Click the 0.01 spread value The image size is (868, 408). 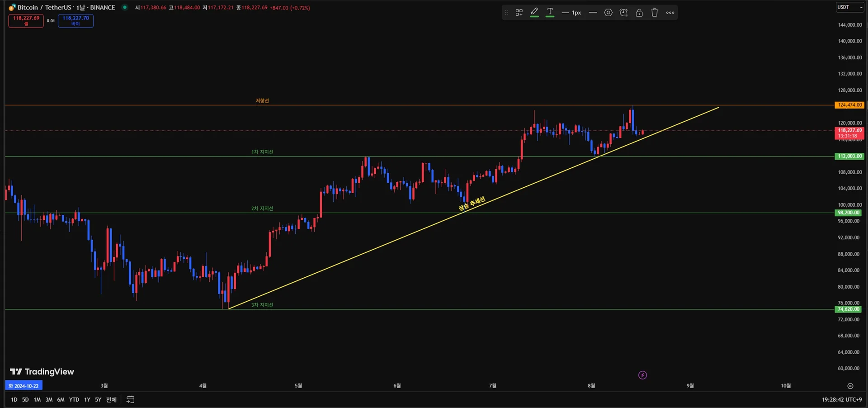[51, 21]
